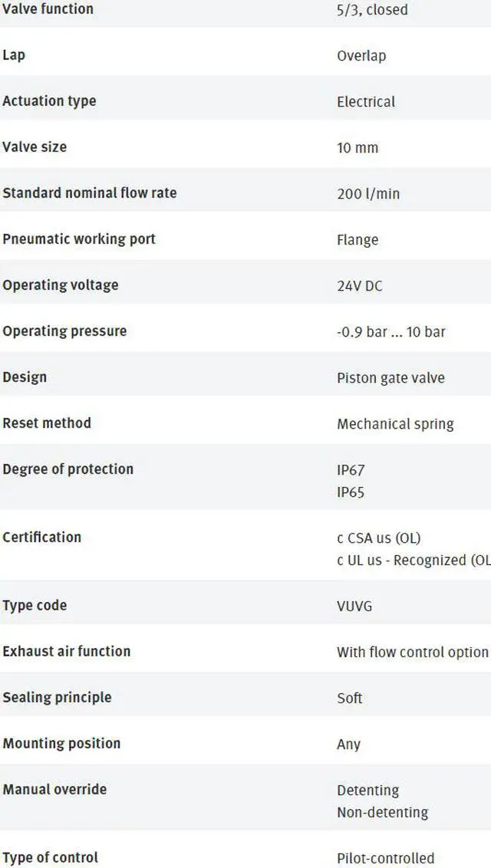The width and height of the screenshot is (491, 868).
Task: Click the "Standard nominal flow rate" label
Action: [89, 193]
